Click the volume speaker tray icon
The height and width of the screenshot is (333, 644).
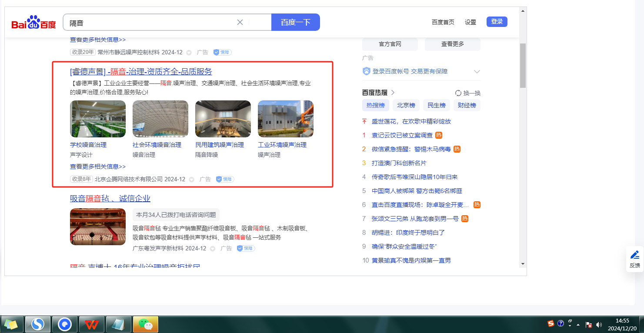599,324
